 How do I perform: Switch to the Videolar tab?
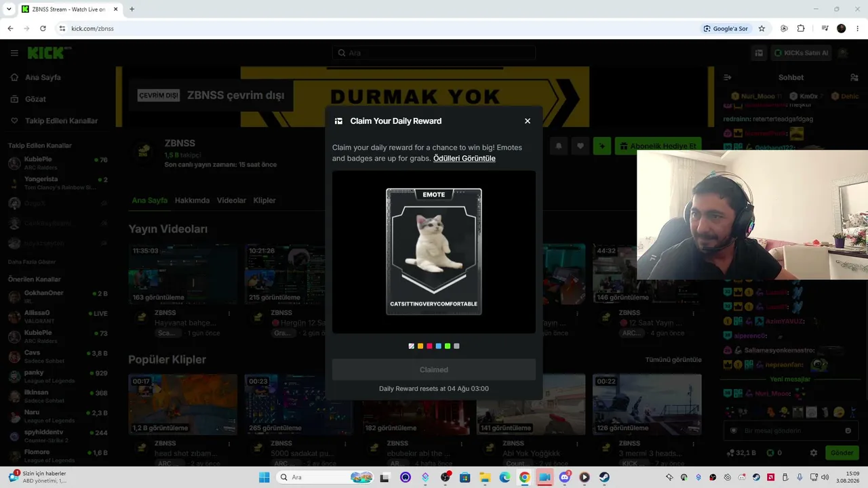(231, 201)
